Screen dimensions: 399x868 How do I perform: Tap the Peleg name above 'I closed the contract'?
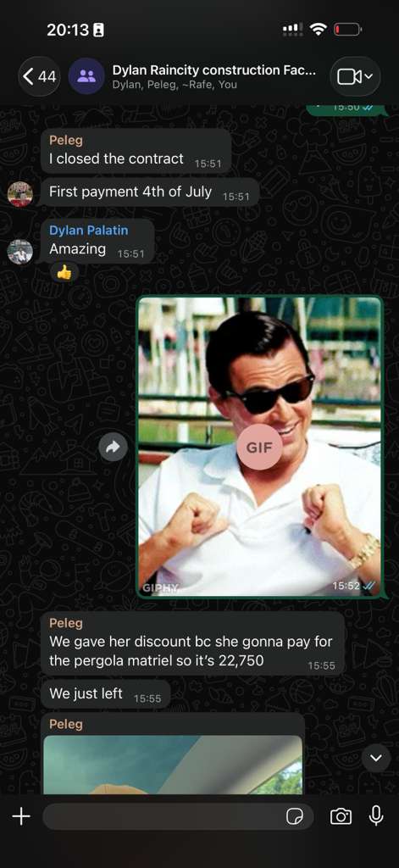coord(66,141)
